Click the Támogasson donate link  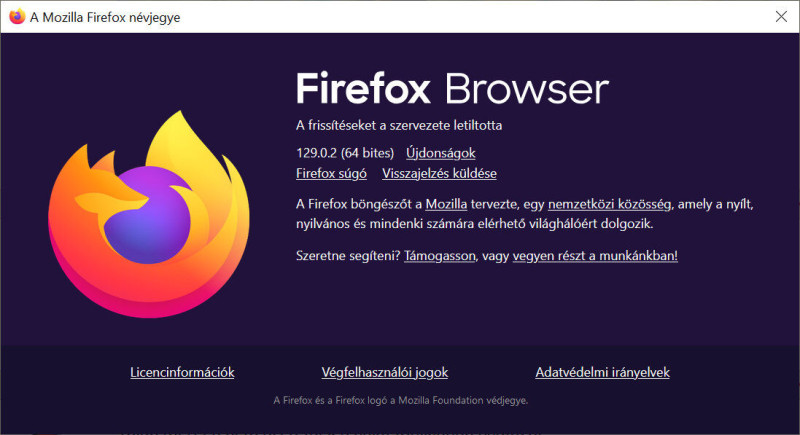pyautogui.click(x=440, y=255)
